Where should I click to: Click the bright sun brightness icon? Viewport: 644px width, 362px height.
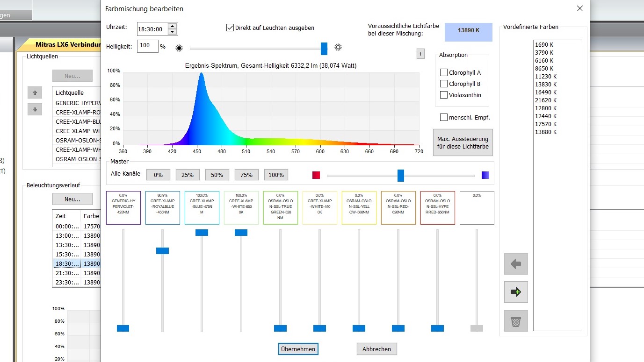click(338, 47)
